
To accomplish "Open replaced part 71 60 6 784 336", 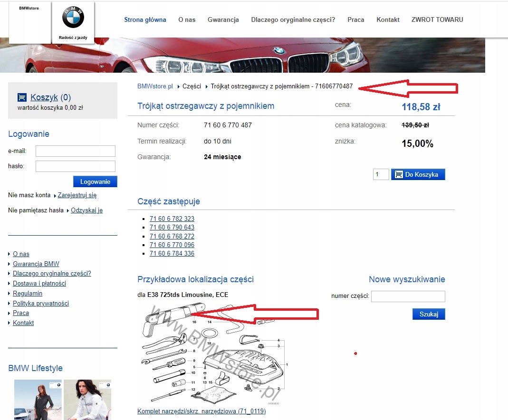I will point(172,254).
